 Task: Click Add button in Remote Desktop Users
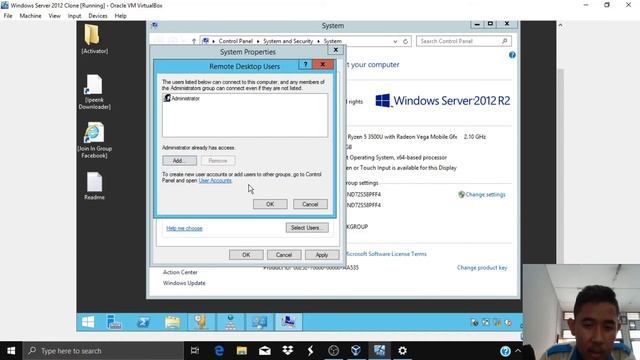point(179,160)
